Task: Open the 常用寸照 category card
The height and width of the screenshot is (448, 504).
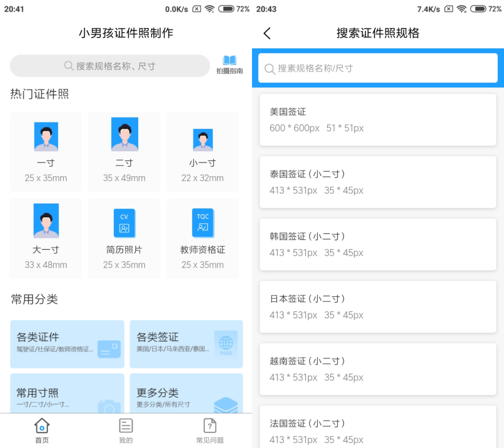Action: (67, 393)
